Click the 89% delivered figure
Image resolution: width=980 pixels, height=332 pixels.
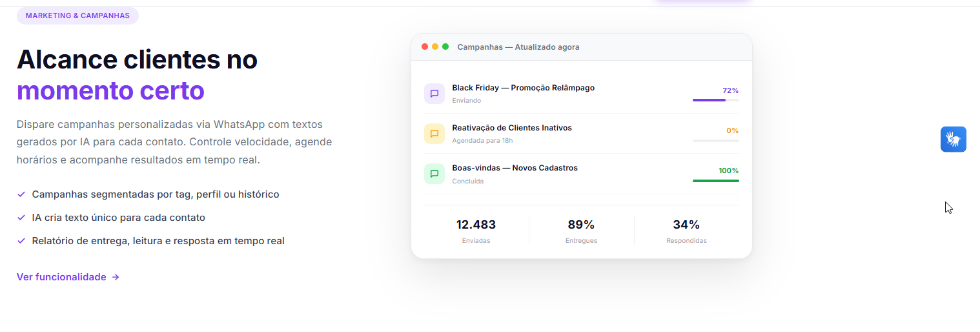pos(581,225)
